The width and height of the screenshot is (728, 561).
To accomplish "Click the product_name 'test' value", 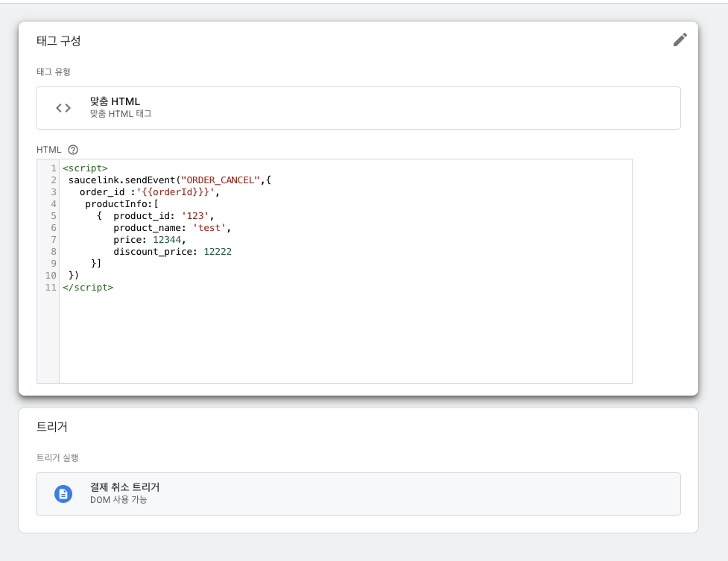I will tap(209, 228).
